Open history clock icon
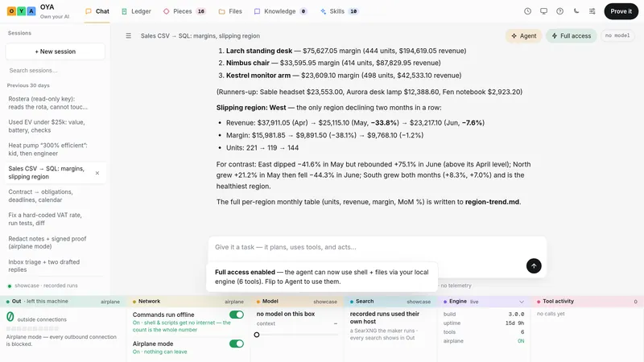The image size is (644, 362). (527, 11)
